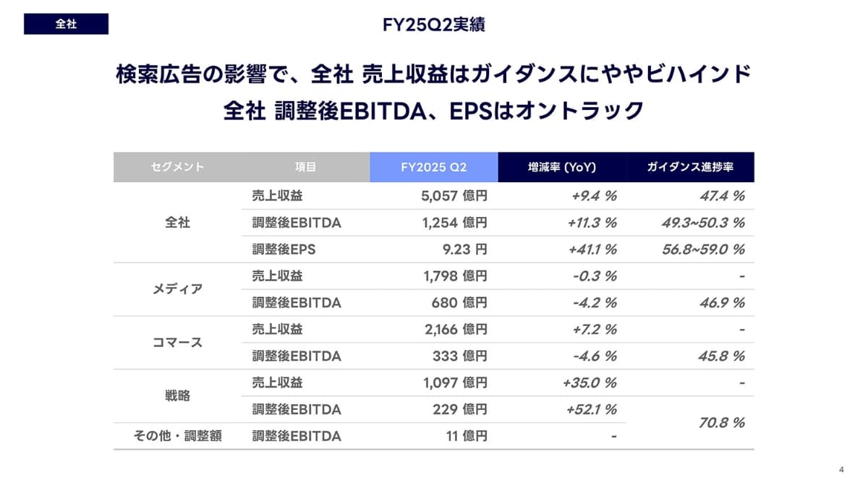Image resolution: width=868 pixels, height=488 pixels.
Task: Click the FY25Q2実績 slide title
Action: point(433,24)
